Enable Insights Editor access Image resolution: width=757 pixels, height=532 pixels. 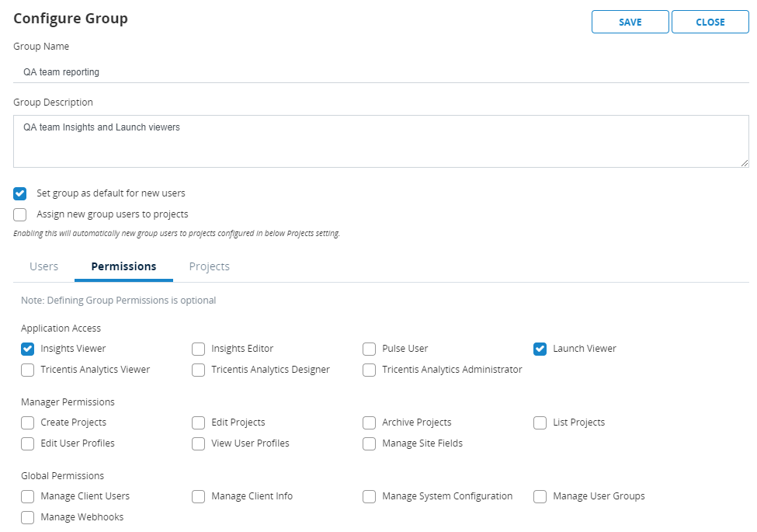pyautogui.click(x=199, y=349)
